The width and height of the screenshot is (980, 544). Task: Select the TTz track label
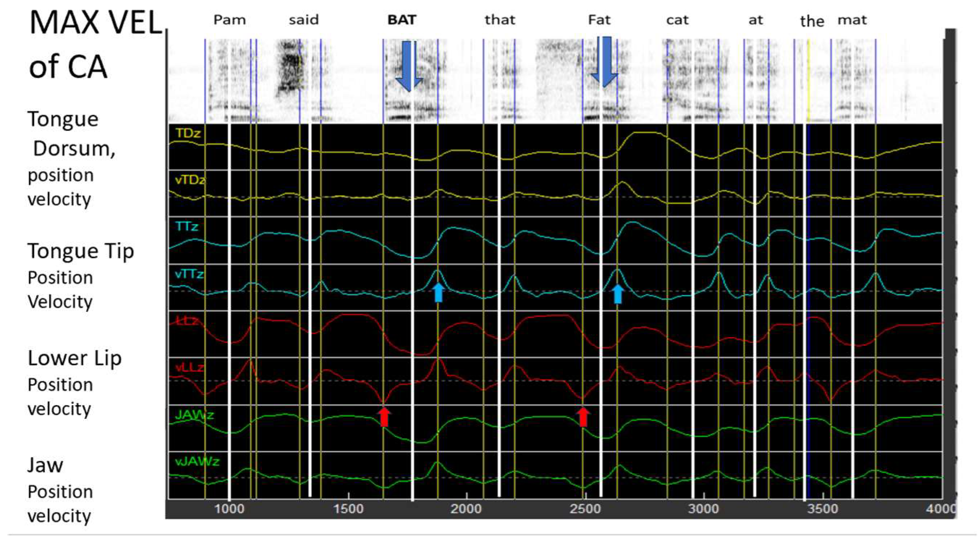pyautogui.click(x=187, y=227)
